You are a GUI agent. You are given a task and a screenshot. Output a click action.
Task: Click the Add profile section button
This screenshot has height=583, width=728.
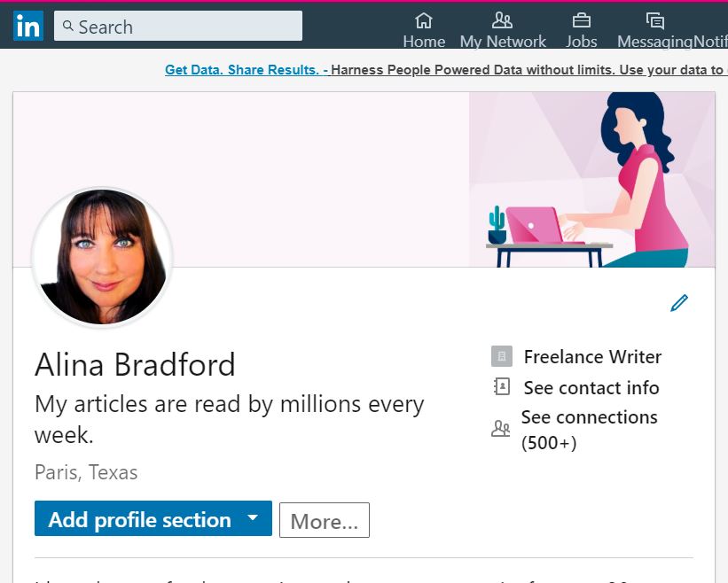(142, 518)
